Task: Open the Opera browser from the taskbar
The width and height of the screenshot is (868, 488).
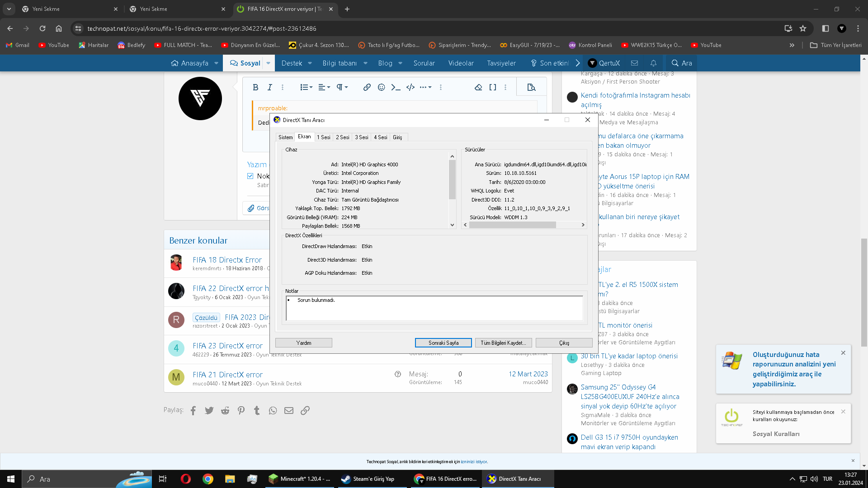Action: pyautogui.click(x=185, y=479)
